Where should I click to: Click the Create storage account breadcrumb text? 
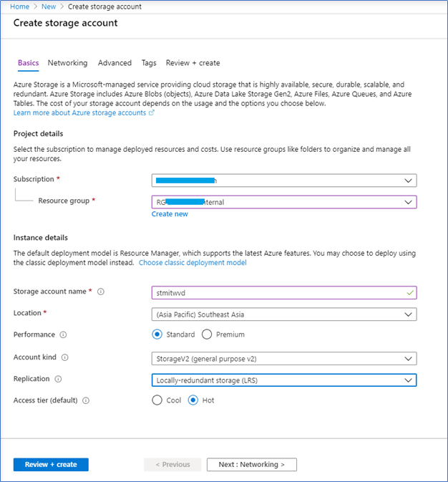(104, 6)
